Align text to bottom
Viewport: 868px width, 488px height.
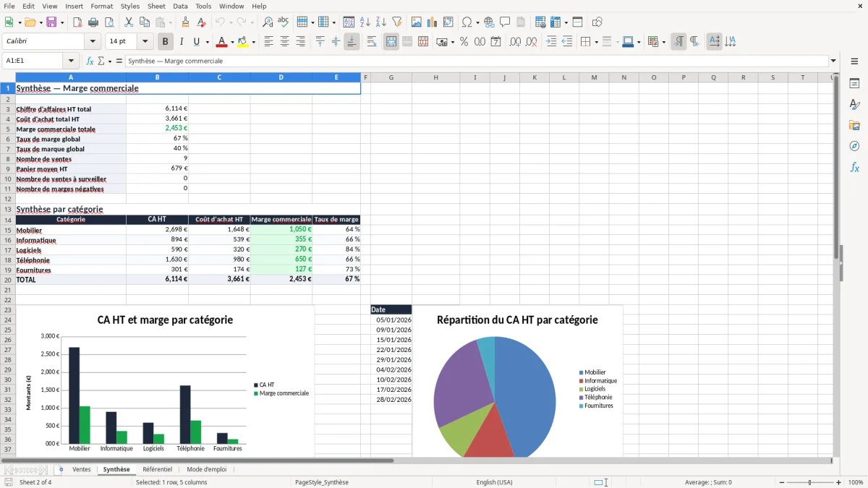pyautogui.click(x=352, y=42)
